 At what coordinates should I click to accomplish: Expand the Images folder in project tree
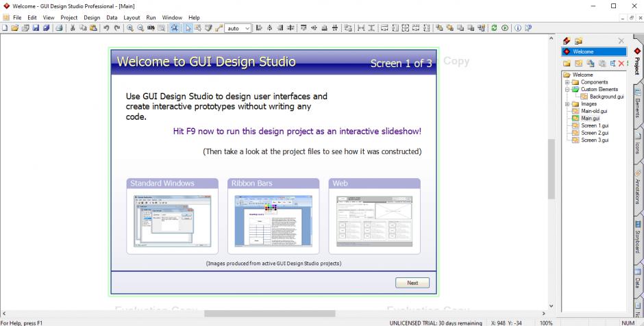pos(567,104)
